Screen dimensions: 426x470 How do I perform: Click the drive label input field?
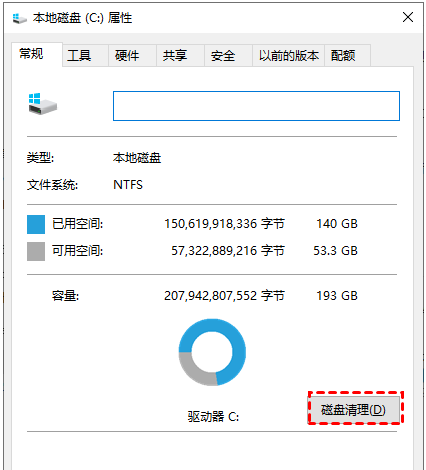tap(256, 106)
